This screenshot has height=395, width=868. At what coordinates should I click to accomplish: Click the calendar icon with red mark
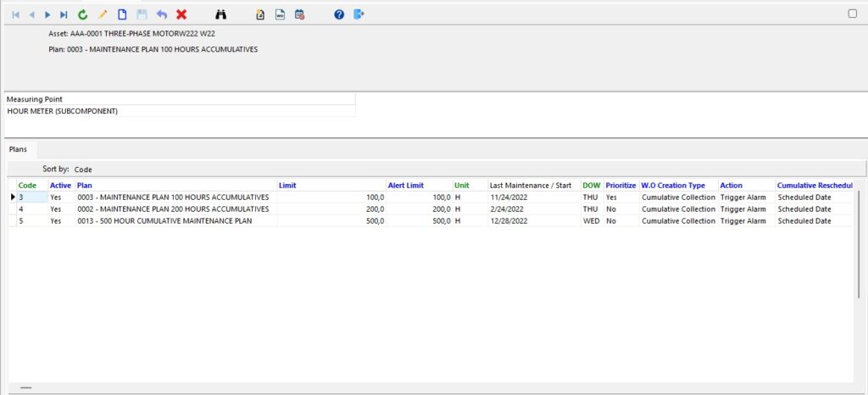click(299, 15)
